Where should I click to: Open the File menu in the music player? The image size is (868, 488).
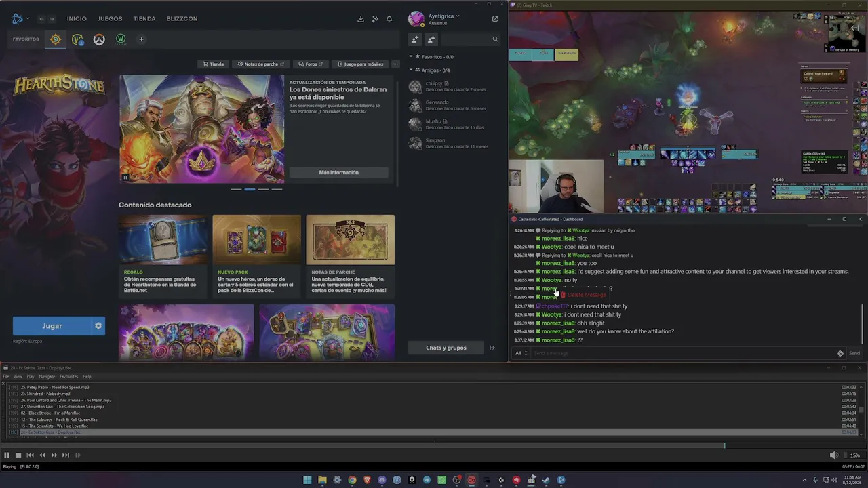6,377
